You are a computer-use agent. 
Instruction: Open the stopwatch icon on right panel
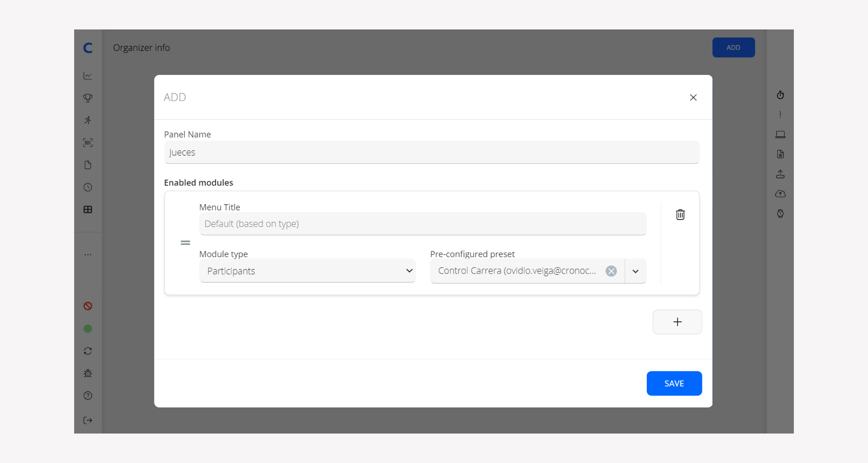tap(780, 95)
